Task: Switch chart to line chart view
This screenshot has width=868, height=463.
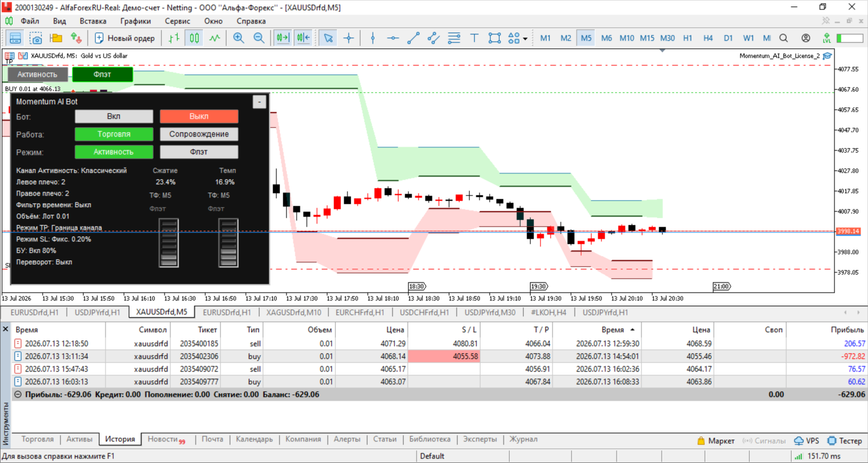Action: [x=215, y=38]
